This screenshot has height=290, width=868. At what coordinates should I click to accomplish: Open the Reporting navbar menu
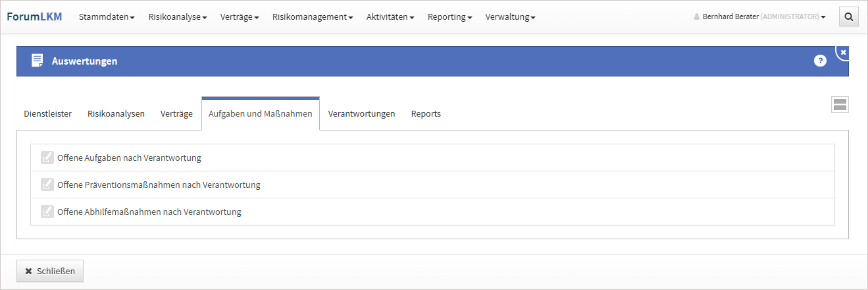tap(449, 17)
